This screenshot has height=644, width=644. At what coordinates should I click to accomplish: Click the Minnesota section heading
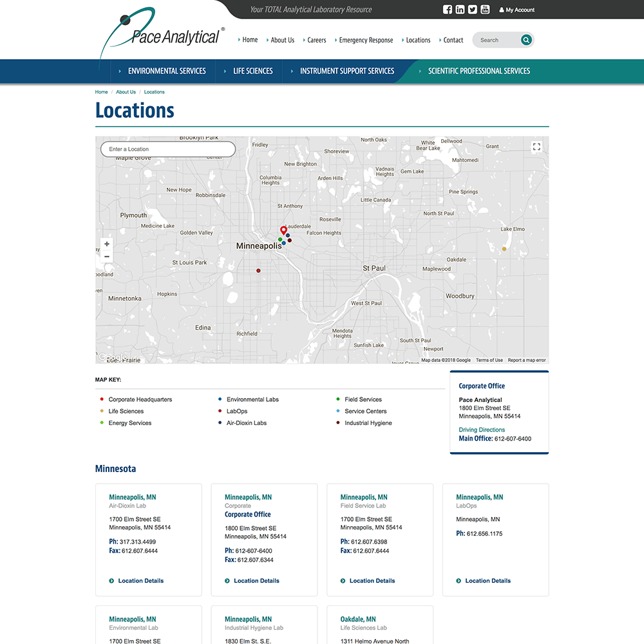click(x=115, y=469)
